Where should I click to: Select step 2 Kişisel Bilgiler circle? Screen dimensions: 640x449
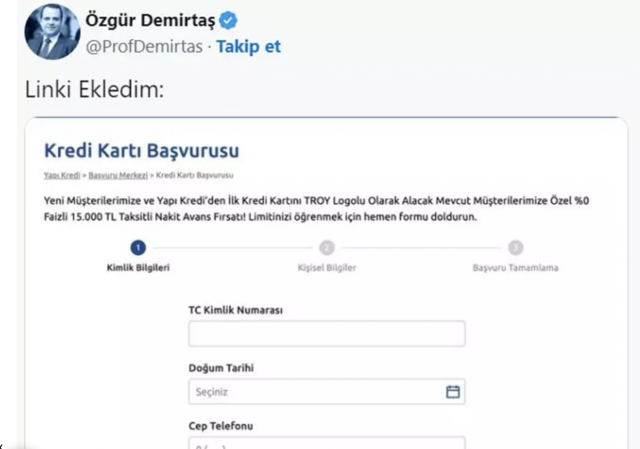point(327,248)
